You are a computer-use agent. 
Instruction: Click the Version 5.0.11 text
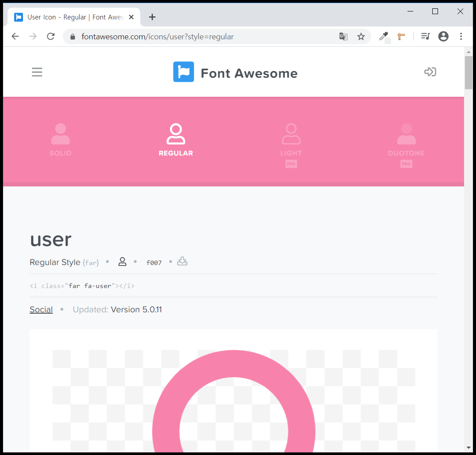pyautogui.click(x=136, y=309)
